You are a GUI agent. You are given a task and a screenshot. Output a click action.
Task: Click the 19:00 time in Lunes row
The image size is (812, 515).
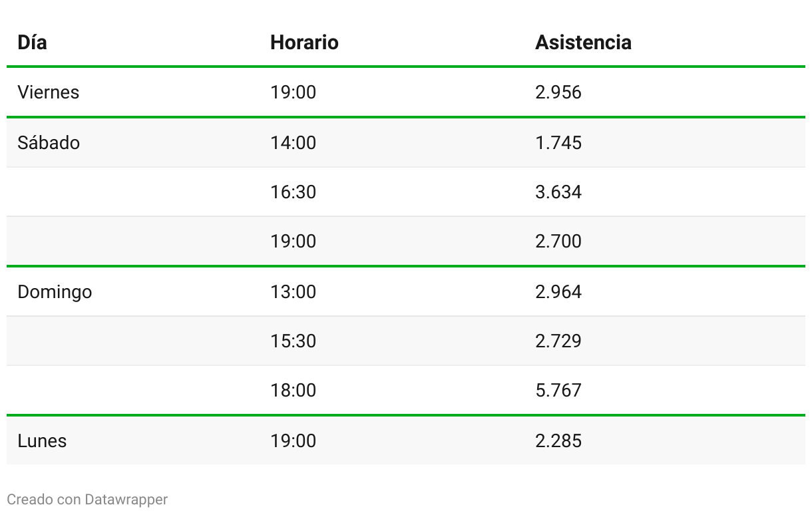click(x=293, y=440)
